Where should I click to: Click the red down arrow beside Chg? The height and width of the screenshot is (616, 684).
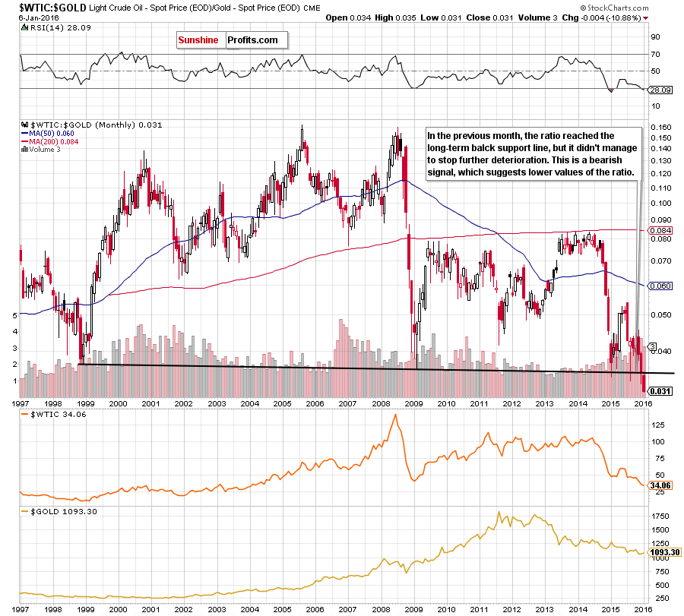click(x=645, y=18)
